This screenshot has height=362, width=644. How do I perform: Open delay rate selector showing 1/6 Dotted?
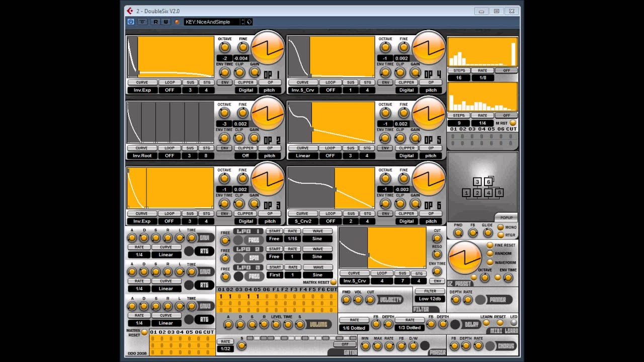(x=355, y=328)
